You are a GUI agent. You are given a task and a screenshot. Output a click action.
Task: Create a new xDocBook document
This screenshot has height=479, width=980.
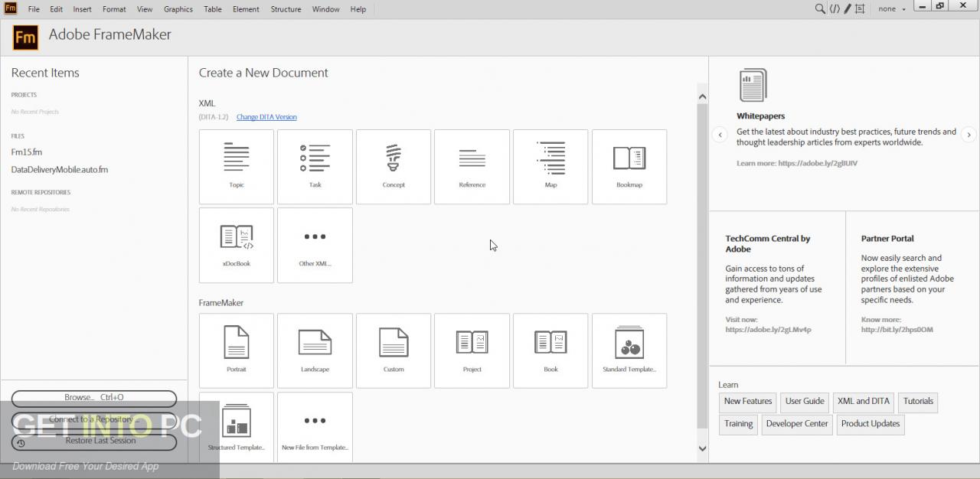tap(237, 246)
